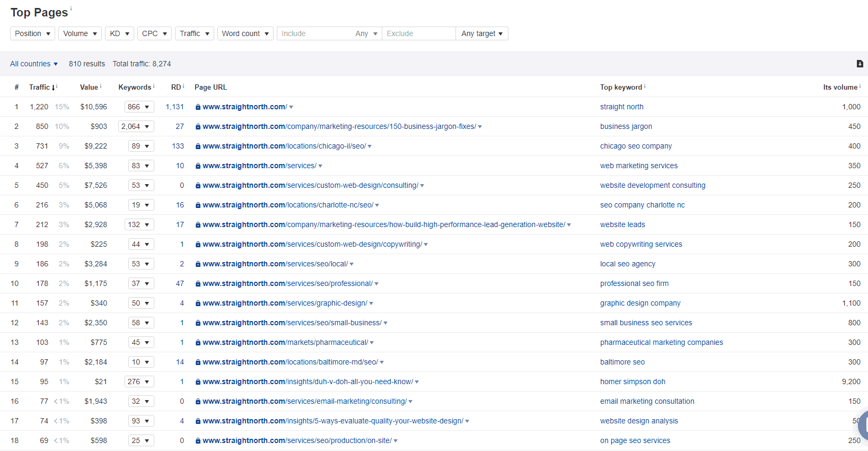
Task: Click the RD value 47
Action: pyautogui.click(x=180, y=283)
